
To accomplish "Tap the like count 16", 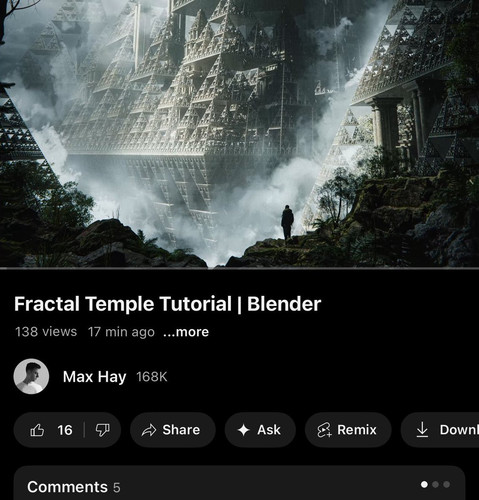I will coord(65,430).
